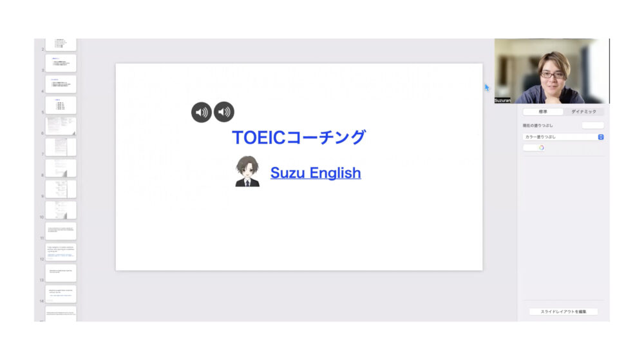Select slide 12 thumbnail in navigator
Image resolution: width=644 pixels, height=359 pixels.
point(61,251)
